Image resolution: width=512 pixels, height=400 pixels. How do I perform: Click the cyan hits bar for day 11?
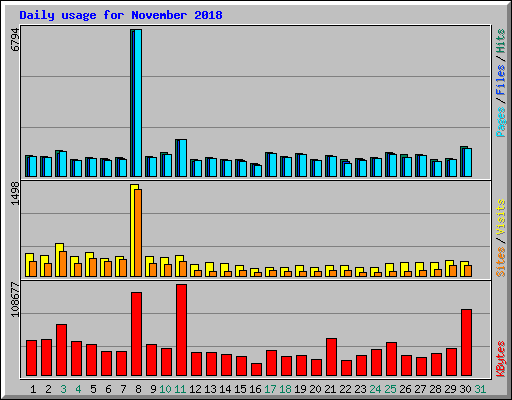pos(183,158)
